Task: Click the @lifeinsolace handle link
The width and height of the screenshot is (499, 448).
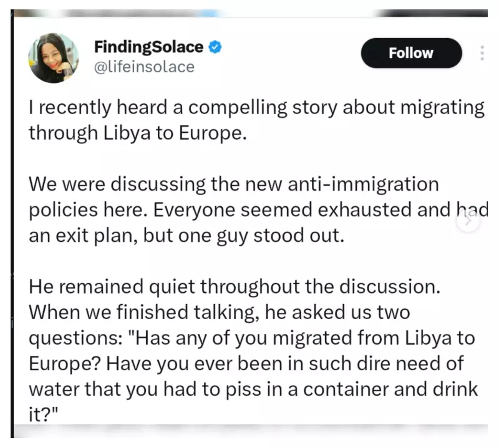Action: click(x=143, y=66)
